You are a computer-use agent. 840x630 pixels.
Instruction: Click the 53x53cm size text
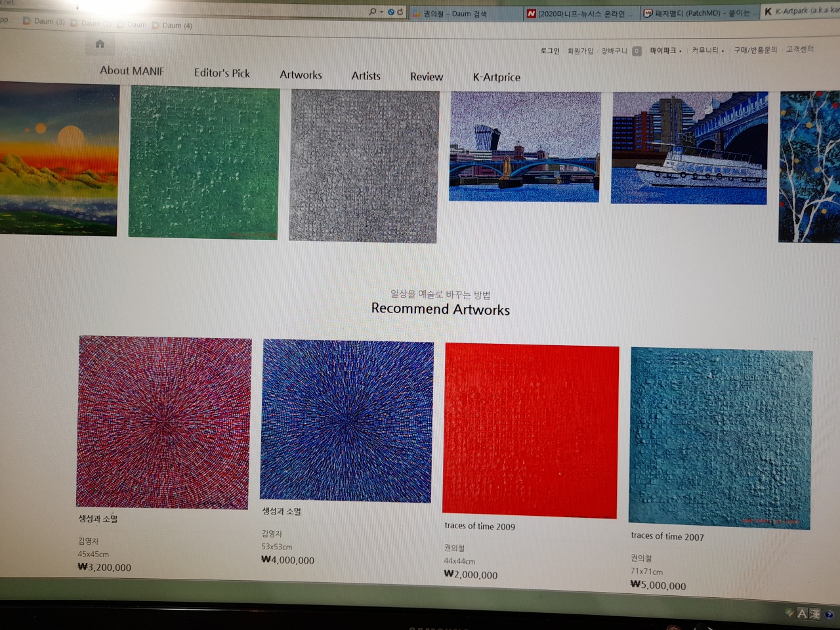(x=277, y=547)
